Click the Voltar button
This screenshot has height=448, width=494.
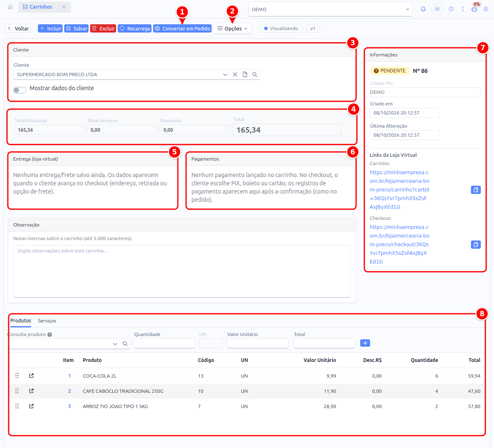click(x=18, y=28)
